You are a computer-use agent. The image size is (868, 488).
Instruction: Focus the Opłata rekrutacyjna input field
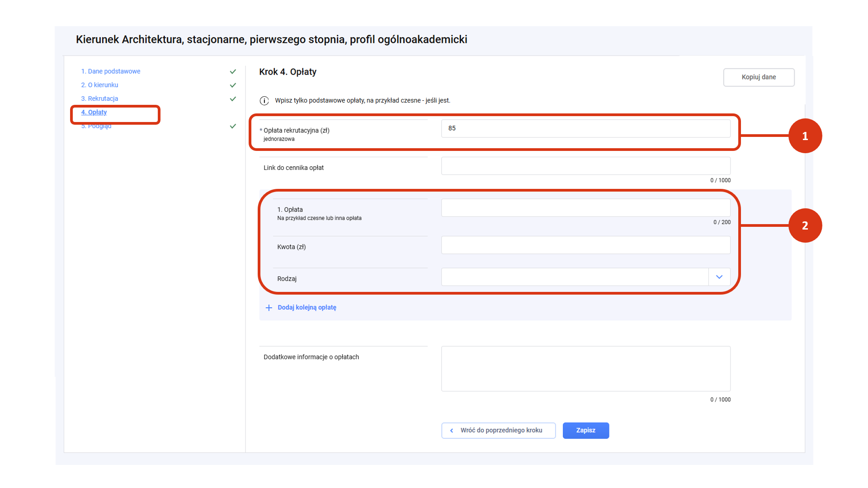[x=585, y=128]
